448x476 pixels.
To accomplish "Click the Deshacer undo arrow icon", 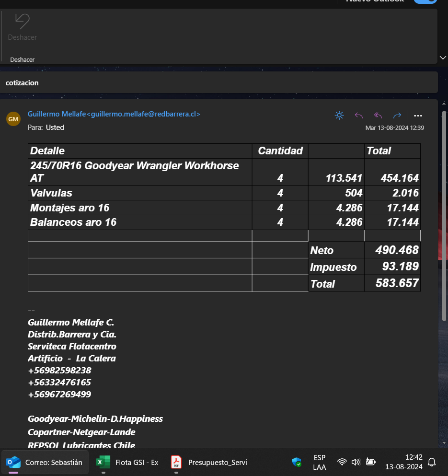I will pyautogui.click(x=23, y=22).
